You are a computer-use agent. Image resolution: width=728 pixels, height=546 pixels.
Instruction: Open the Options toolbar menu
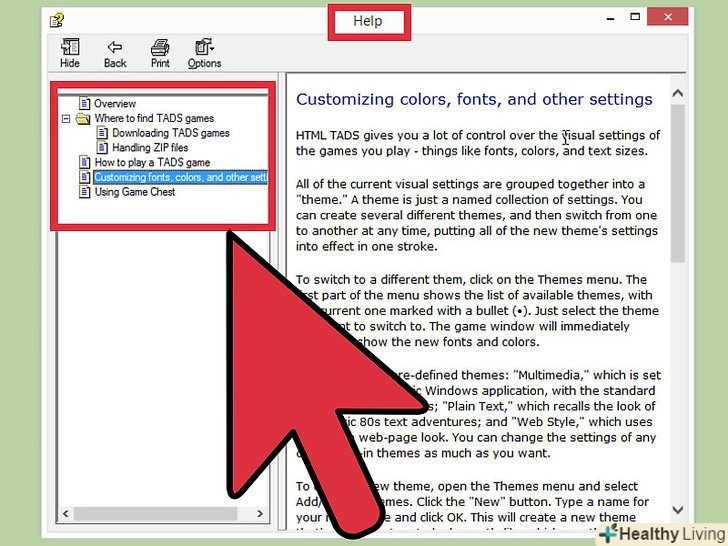(x=204, y=53)
